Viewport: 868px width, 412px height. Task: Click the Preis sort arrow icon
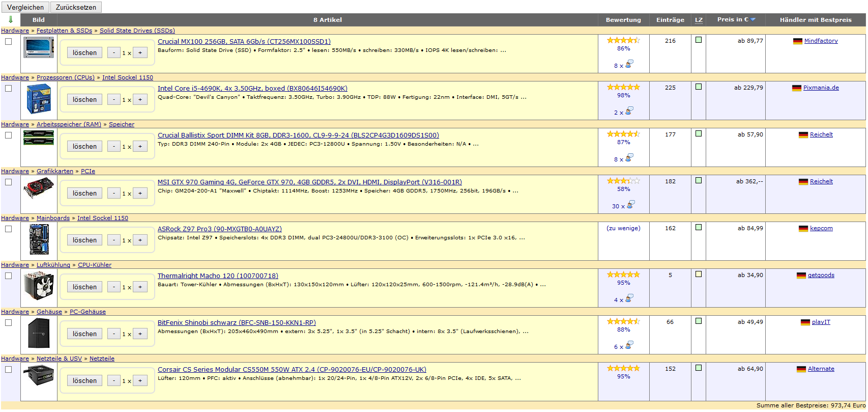[x=753, y=20]
